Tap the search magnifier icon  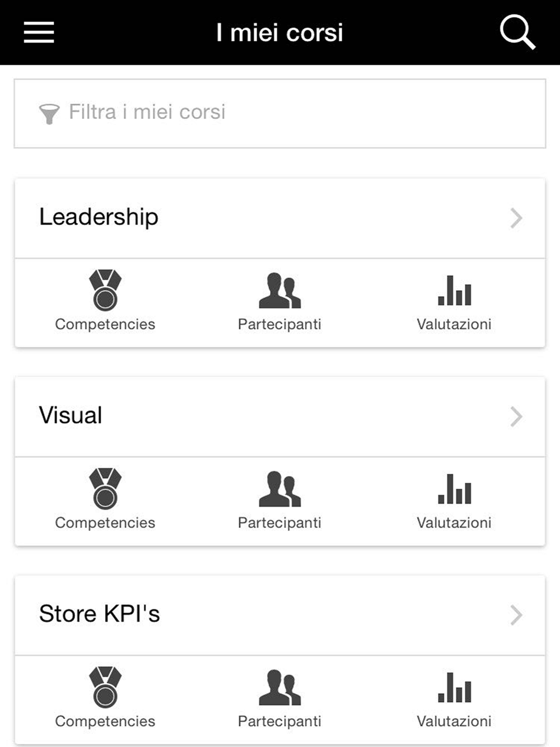click(x=517, y=32)
